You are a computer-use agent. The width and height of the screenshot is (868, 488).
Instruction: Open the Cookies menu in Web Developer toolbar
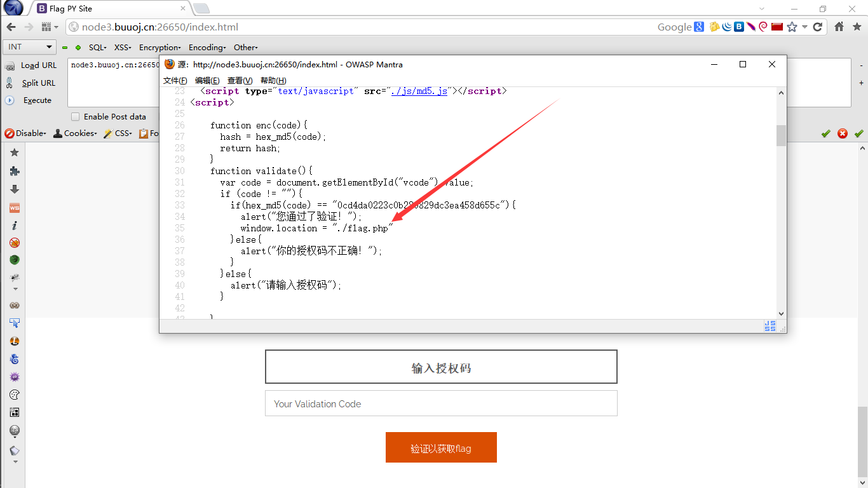[x=75, y=133]
